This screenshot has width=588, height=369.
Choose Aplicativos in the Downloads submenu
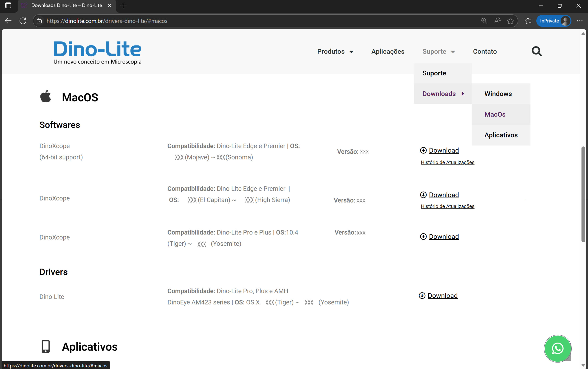coord(501,135)
